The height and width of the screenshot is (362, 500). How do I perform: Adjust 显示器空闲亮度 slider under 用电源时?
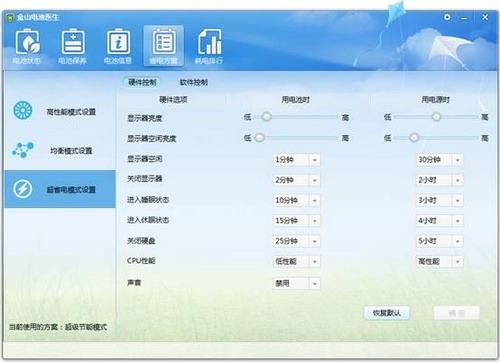click(x=414, y=137)
